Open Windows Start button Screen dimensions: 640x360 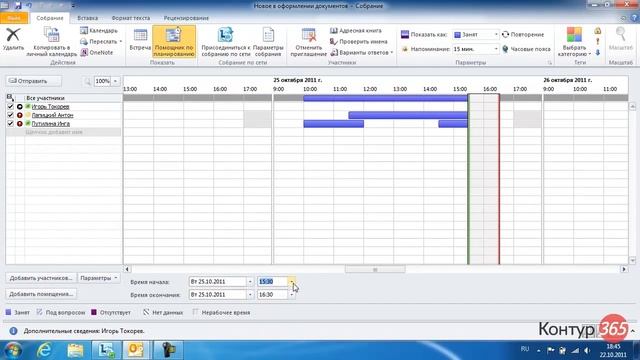pos(13,350)
